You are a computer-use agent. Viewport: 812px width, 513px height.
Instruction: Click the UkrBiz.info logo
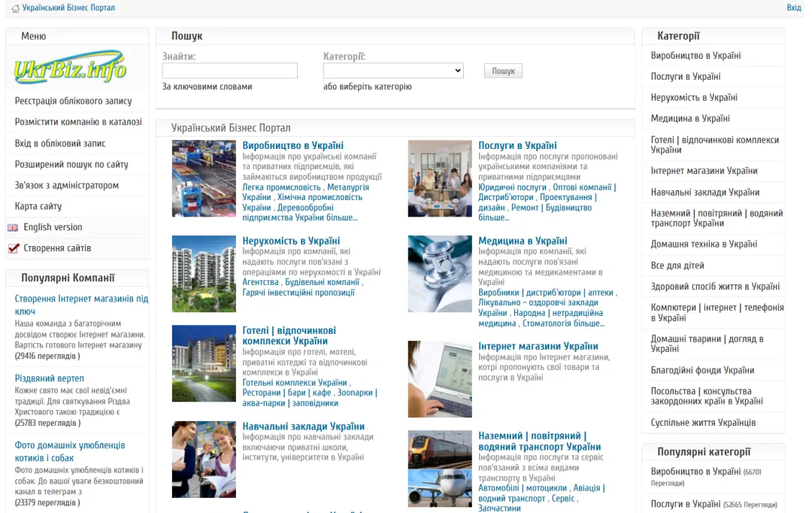tap(70, 68)
